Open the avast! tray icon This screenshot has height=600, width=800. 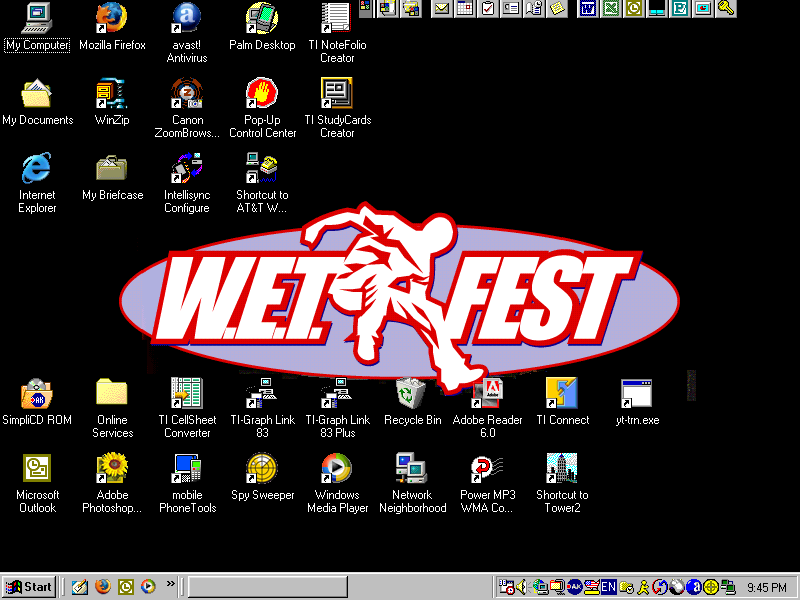[693, 587]
